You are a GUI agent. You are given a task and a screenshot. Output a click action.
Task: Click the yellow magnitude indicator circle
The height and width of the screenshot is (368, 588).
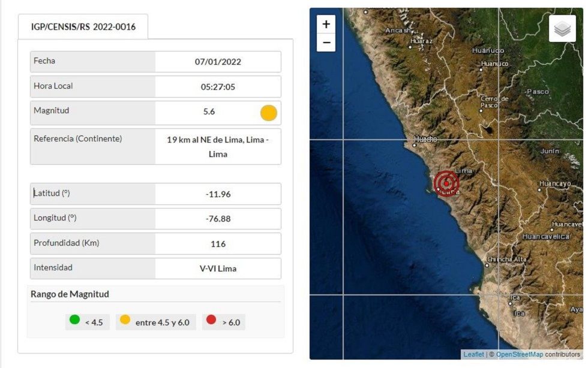pos(268,113)
